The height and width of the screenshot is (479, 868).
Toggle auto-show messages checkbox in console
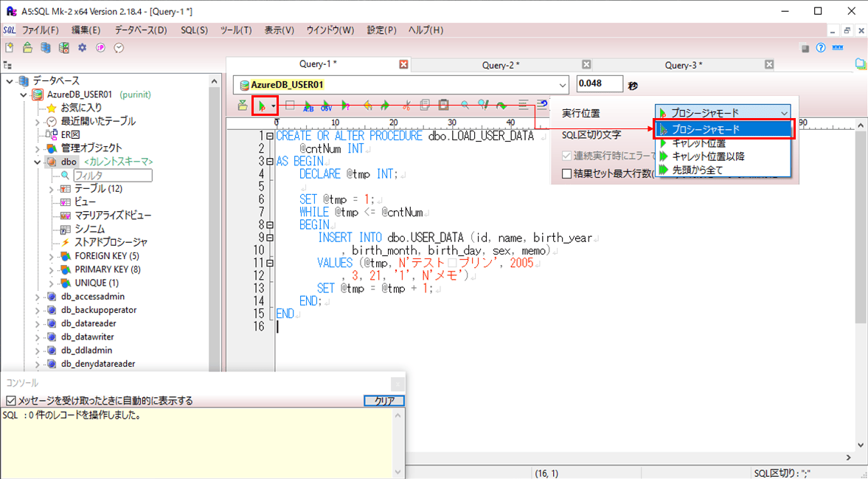click(x=11, y=400)
